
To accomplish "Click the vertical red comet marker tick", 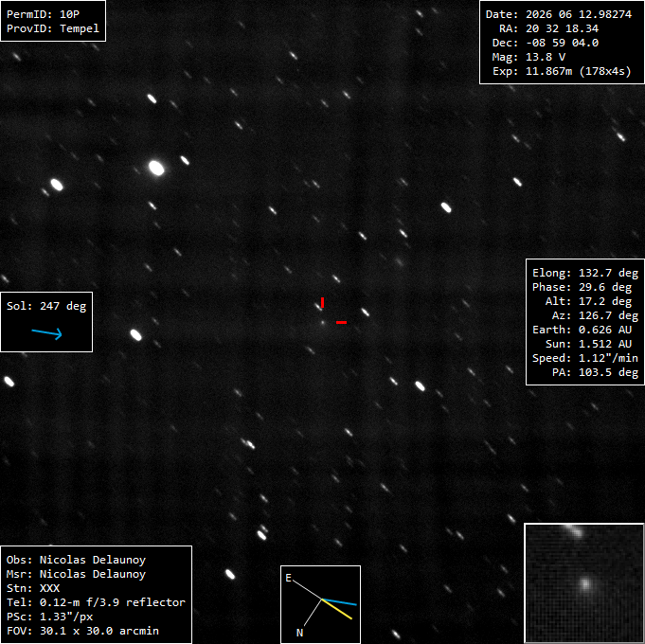I will (x=322, y=303).
